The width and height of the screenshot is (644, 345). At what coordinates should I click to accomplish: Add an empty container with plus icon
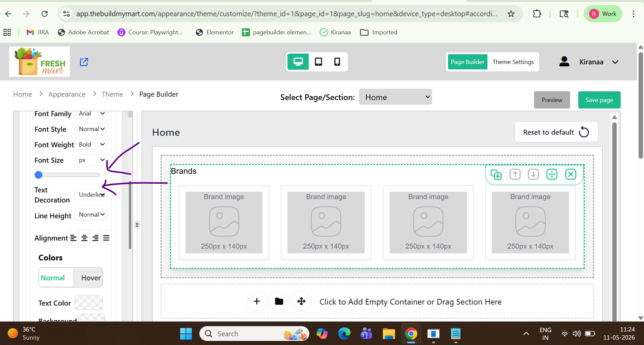(x=257, y=301)
